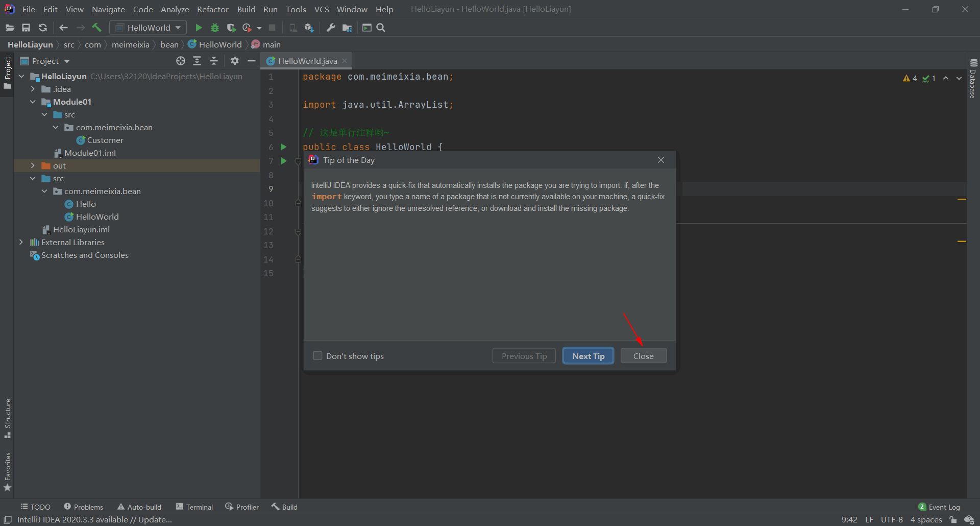Debug HelloWorld bug icon
Screen dimensions: 980x526
pyautogui.click(x=215, y=28)
